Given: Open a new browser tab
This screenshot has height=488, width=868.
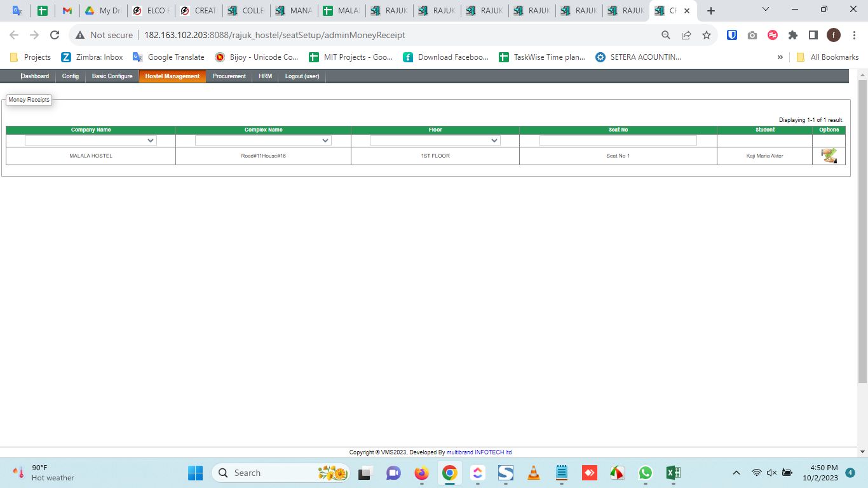Looking at the screenshot, I should point(711,11).
